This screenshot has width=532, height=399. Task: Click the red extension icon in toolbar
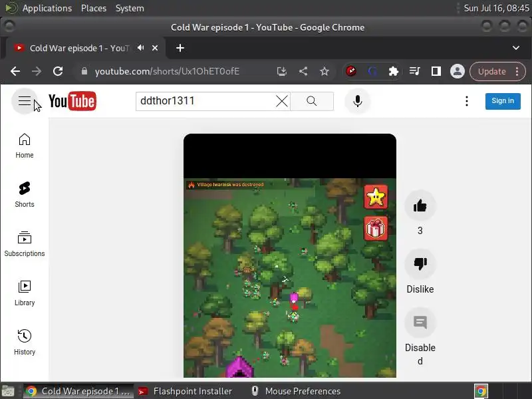tap(351, 71)
